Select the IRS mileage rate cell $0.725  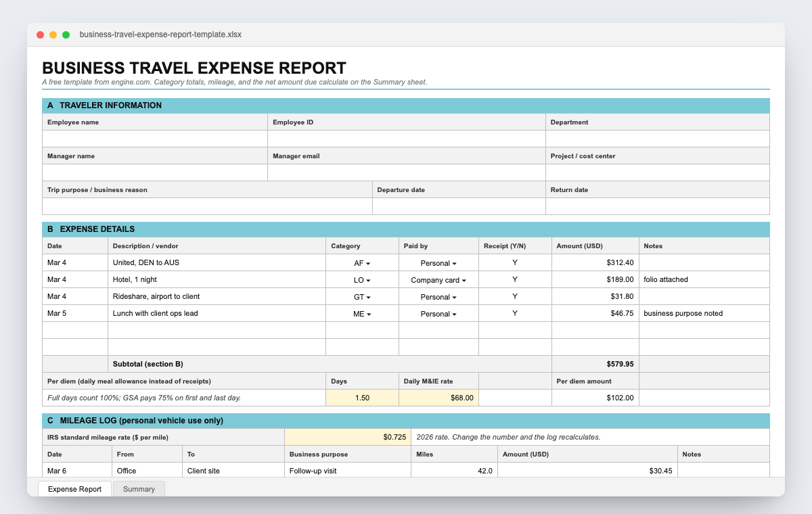[x=348, y=437]
